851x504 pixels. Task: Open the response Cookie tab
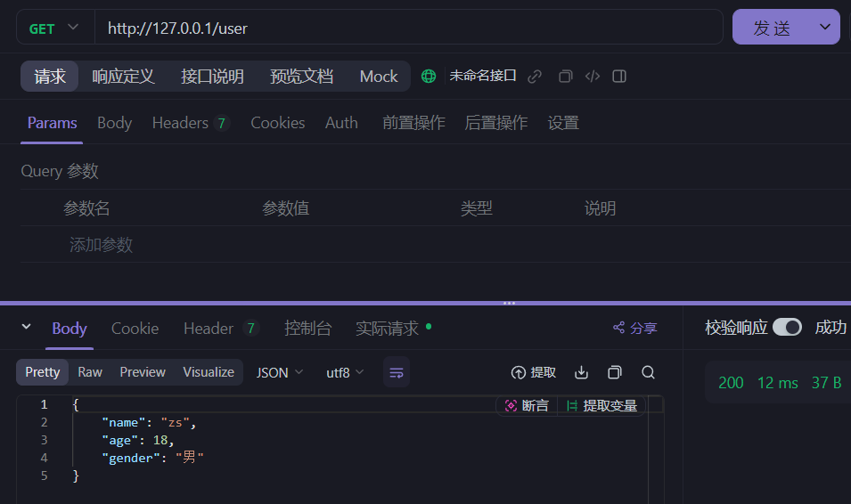point(135,329)
